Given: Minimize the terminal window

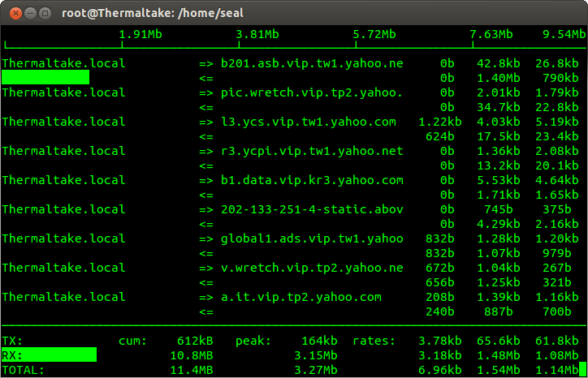Looking at the screenshot, I should click(x=30, y=14).
